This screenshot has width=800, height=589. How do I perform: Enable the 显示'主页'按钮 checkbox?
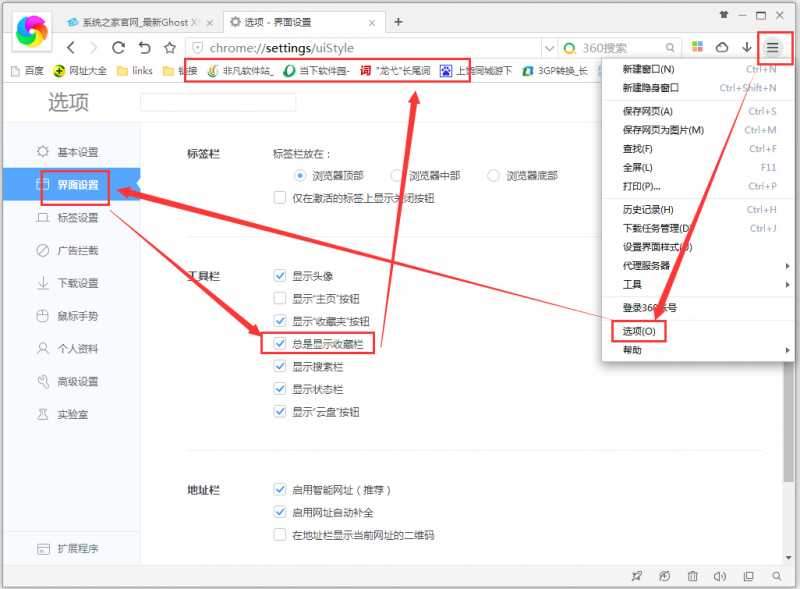[280, 298]
